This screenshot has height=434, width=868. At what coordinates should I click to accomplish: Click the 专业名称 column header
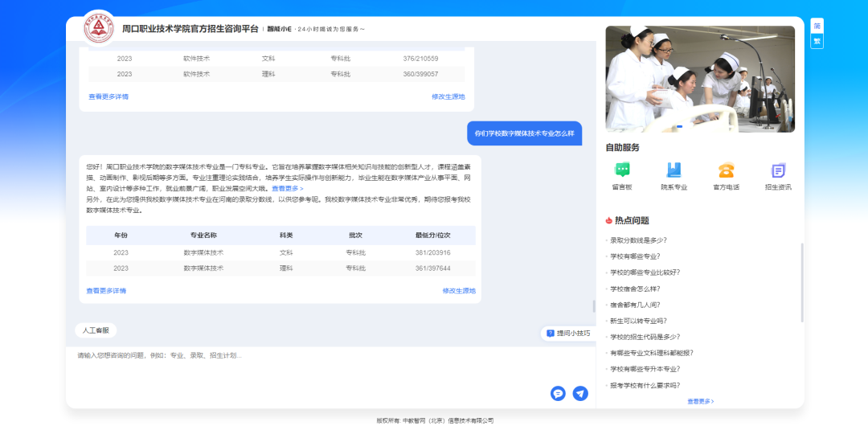tap(203, 235)
